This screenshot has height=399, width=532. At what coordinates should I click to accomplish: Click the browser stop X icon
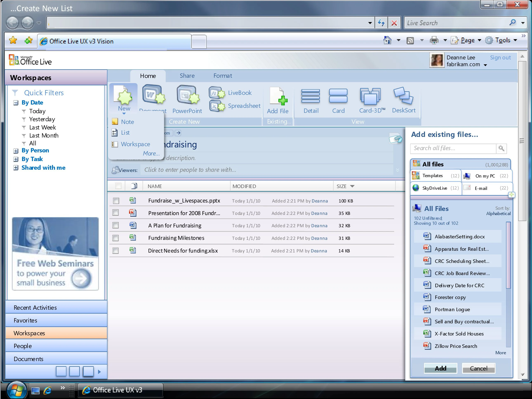pyautogui.click(x=394, y=23)
